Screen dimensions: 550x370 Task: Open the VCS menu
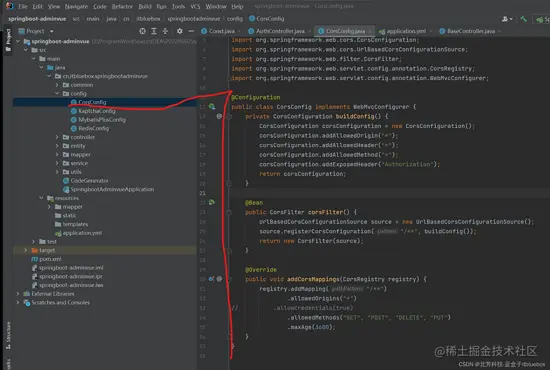point(195,6)
